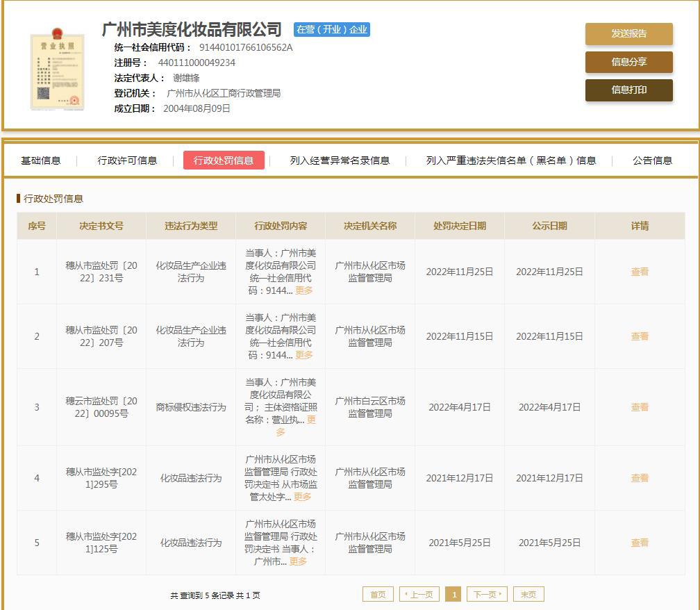Jump to the 末页 page
This screenshot has width=700, height=610.
pos(528,595)
